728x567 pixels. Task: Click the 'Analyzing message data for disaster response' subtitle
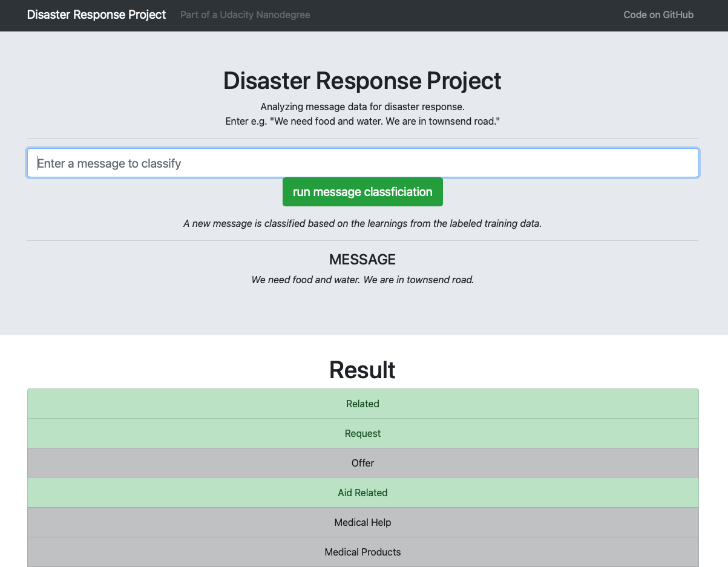pyautogui.click(x=362, y=107)
